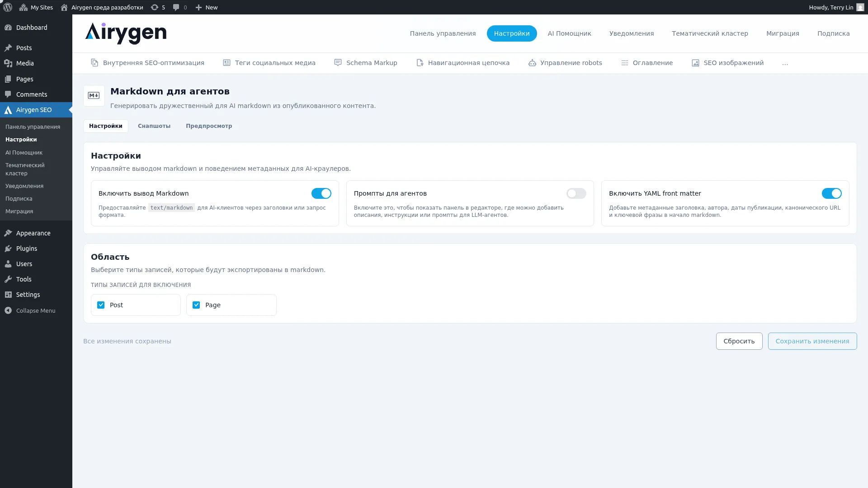The width and height of the screenshot is (868, 488).
Task: Click Comments icon in sidebar
Action: point(8,94)
